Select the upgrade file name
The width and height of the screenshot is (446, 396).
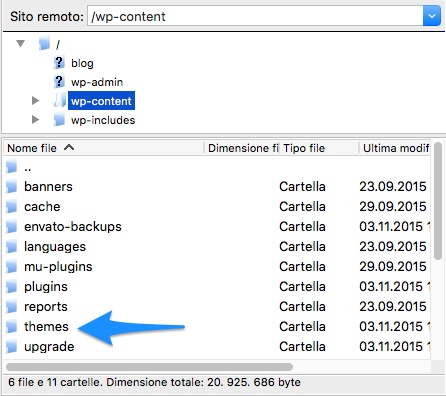(49, 347)
